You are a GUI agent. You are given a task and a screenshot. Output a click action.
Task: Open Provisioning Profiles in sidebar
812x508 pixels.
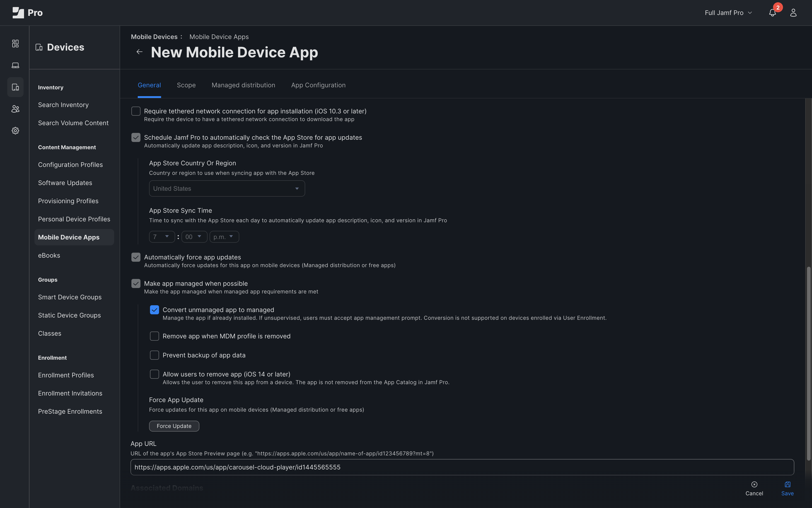[68, 201]
